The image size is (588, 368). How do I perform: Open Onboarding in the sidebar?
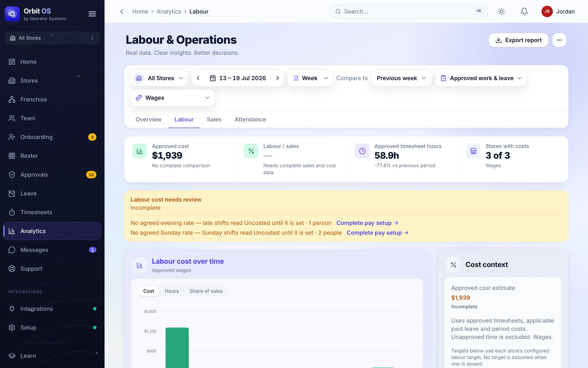point(52,137)
